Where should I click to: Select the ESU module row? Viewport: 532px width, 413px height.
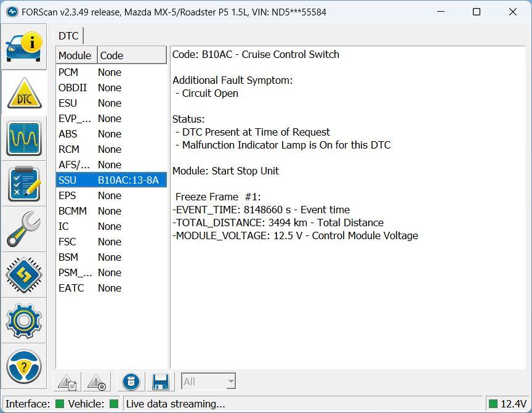click(x=111, y=103)
